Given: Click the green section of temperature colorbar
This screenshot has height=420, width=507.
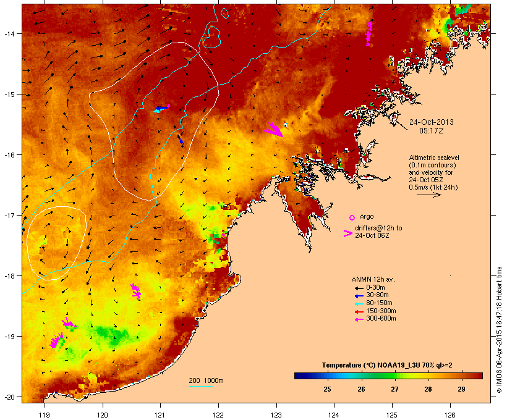Looking at the screenshot, I should pyautogui.click(x=385, y=376).
